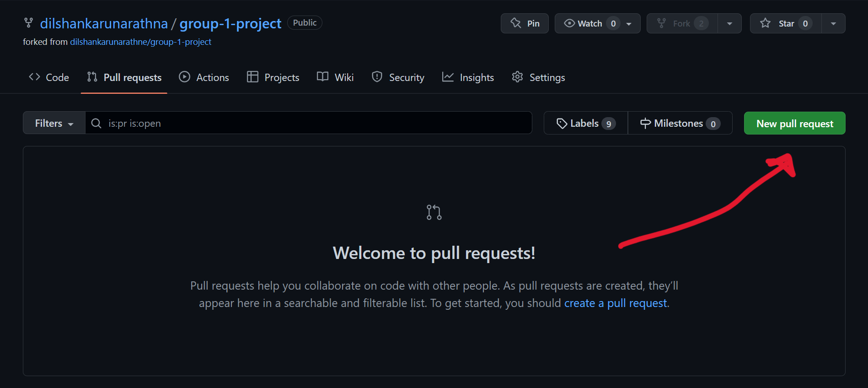The width and height of the screenshot is (868, 388).
Task: Select the Pull requests tab
Action: click(x=124, y=77)
